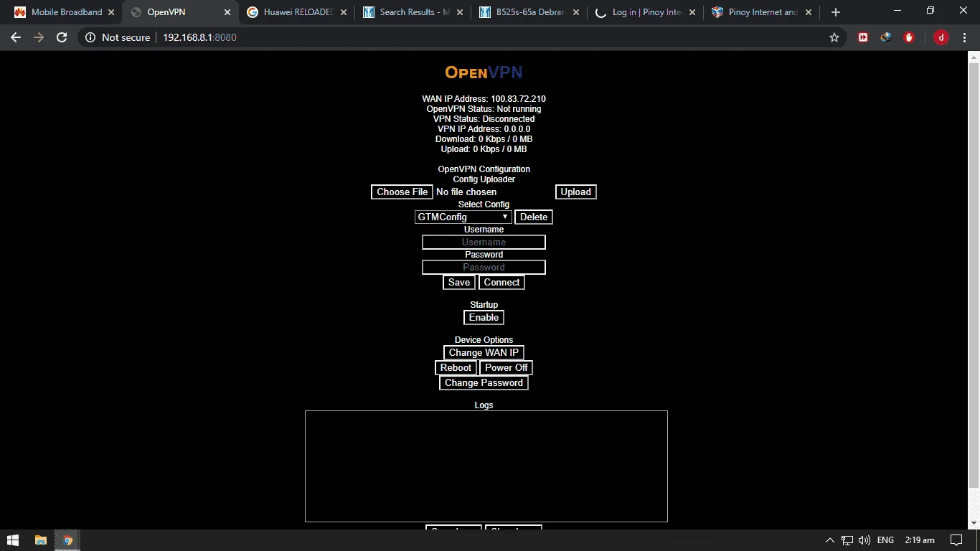Delete the selected config
This screenshot has width=980, height=551.
[534, 217]
